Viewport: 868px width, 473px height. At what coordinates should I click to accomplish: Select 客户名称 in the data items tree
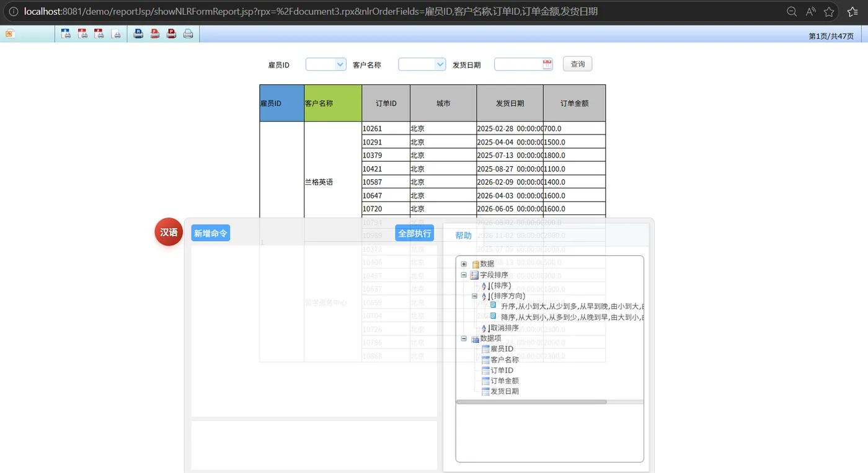pyautogui.click(x=505, y=360)
